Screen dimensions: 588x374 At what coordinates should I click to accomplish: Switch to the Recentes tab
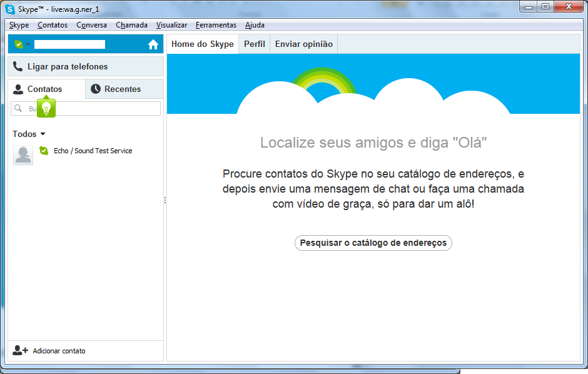(124, 89)
